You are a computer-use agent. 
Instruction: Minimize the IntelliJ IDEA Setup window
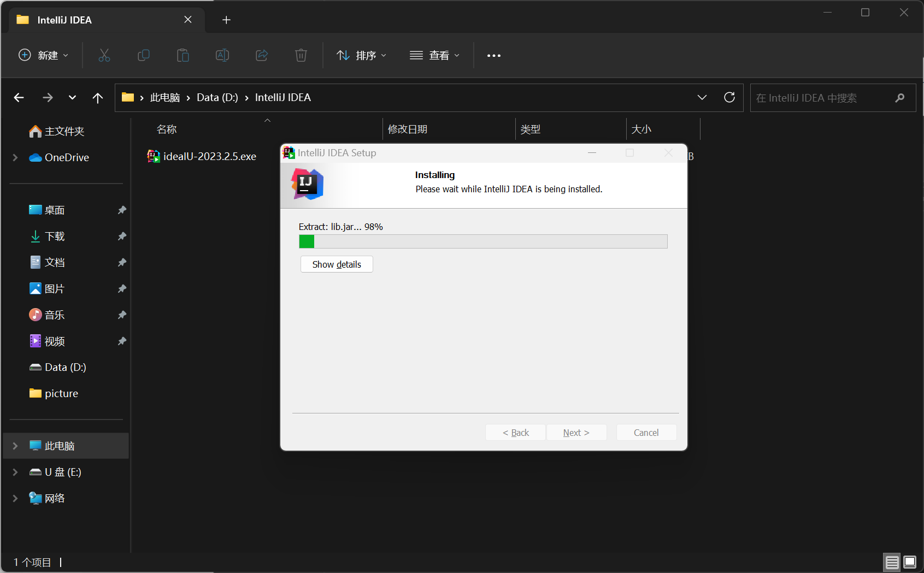point(592,153)
